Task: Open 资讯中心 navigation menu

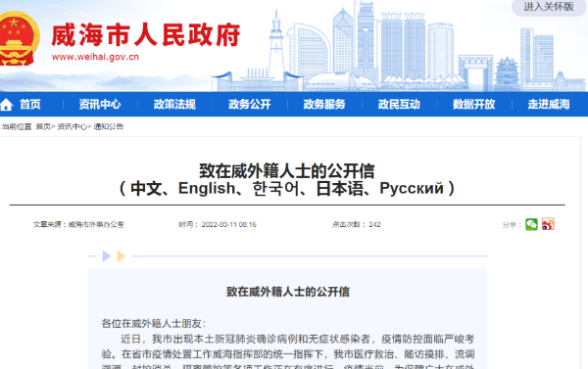Action: tap(100, 104)
